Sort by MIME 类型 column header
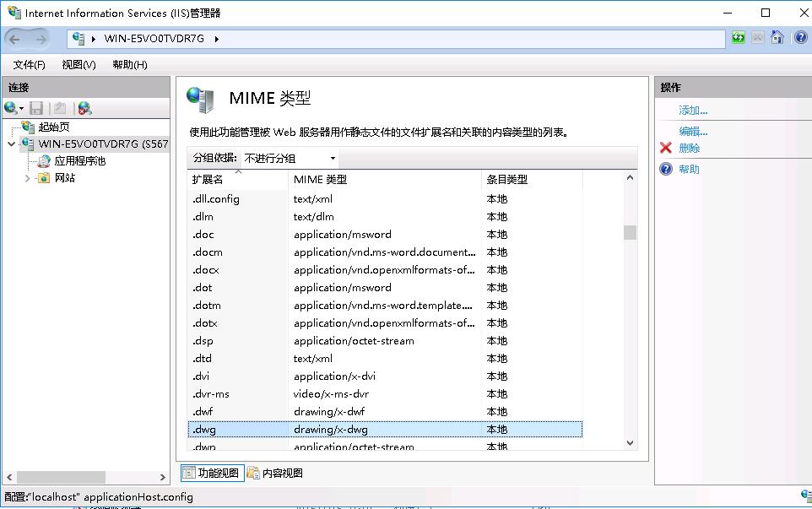 coord(385,180)
